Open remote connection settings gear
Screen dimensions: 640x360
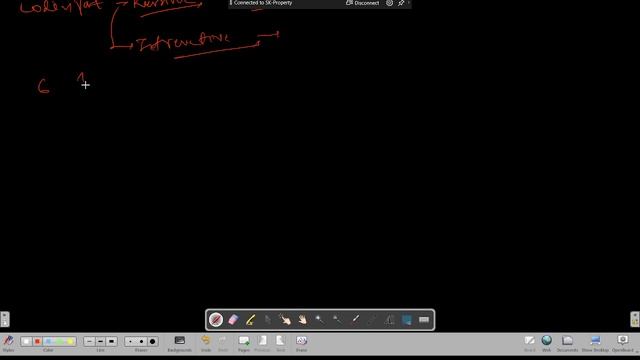click(x=389, y=3)
